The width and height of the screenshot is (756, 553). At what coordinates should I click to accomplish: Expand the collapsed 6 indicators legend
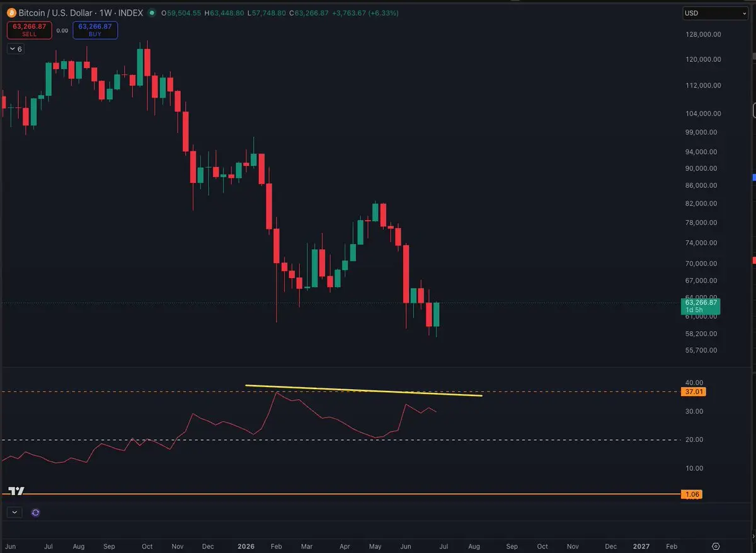tap(16, 49)
